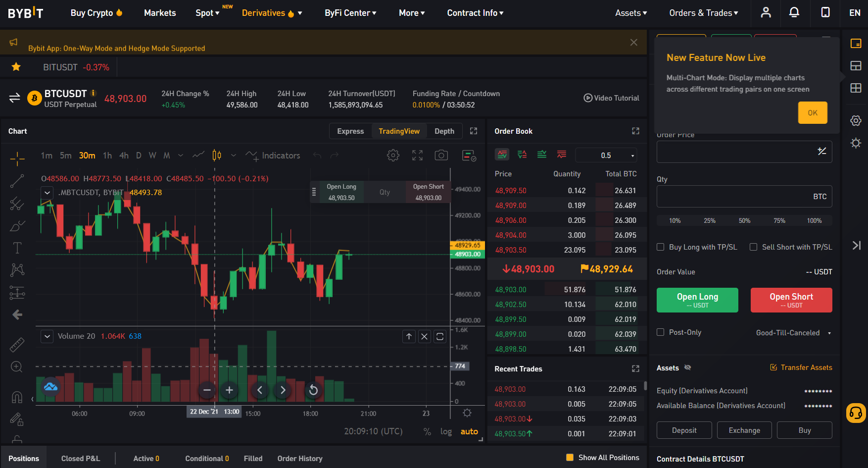The width and height of the screenshot is (868, 468).
Task: Toggle the BITUSDT favorite star
Action: click(x=16, y=67)
